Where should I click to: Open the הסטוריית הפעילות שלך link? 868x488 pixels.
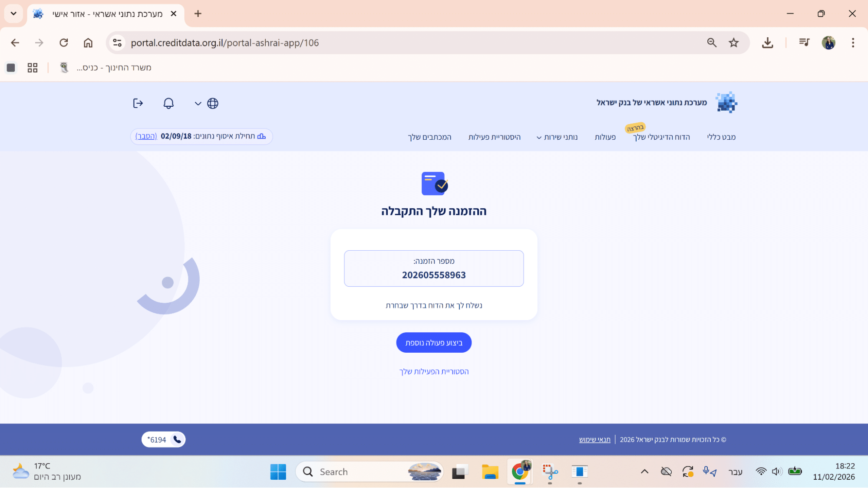pos(434,372)
